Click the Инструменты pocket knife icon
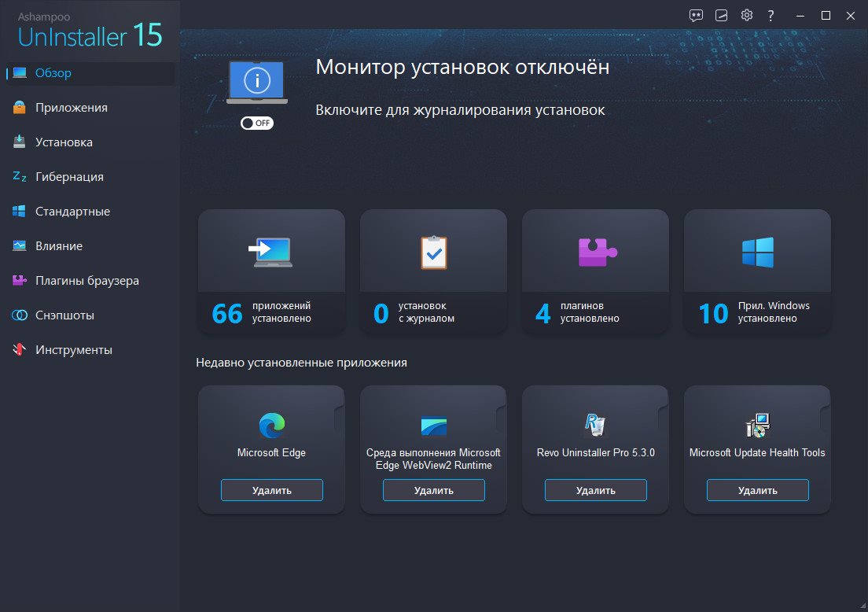Image resolution: width=868 pixels, height=612 pixels. click(20, 349)
